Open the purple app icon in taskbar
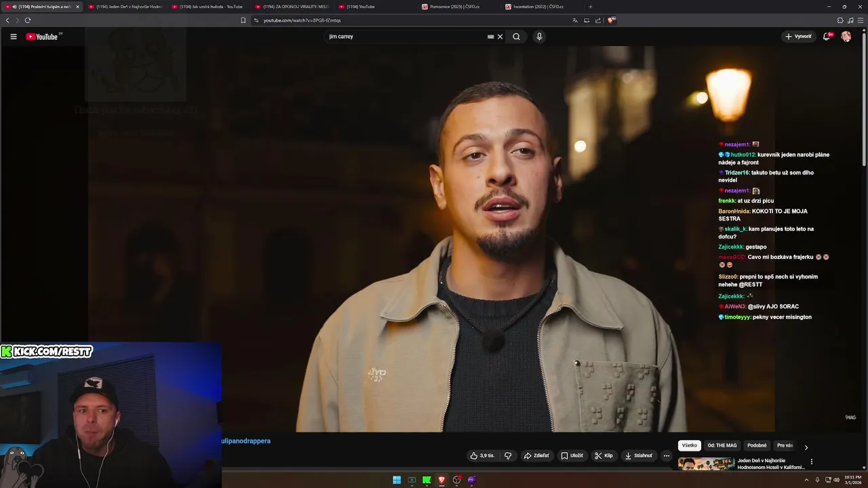The height and width of the screenshot is (488, 868). click(471, 480)
